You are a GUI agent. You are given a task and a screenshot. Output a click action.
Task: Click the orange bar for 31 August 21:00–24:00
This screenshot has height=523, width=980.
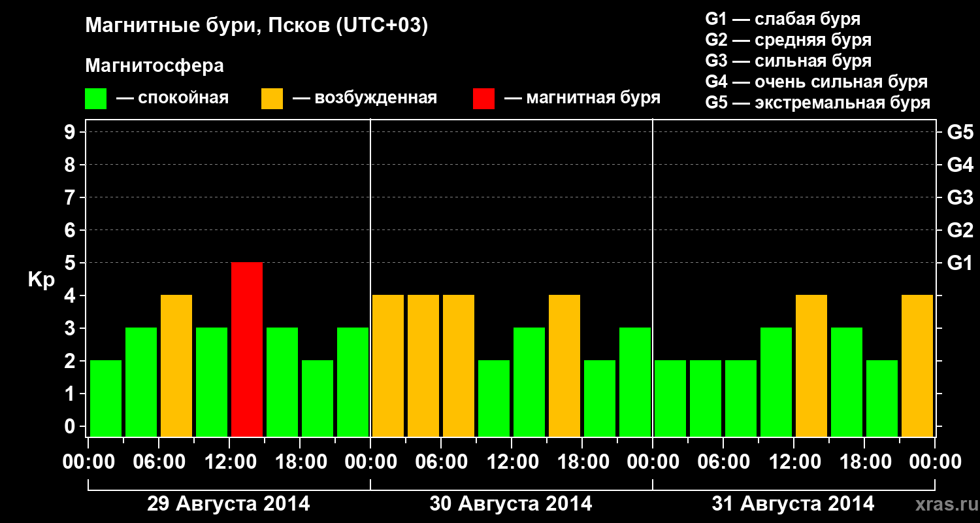point(917,365)
